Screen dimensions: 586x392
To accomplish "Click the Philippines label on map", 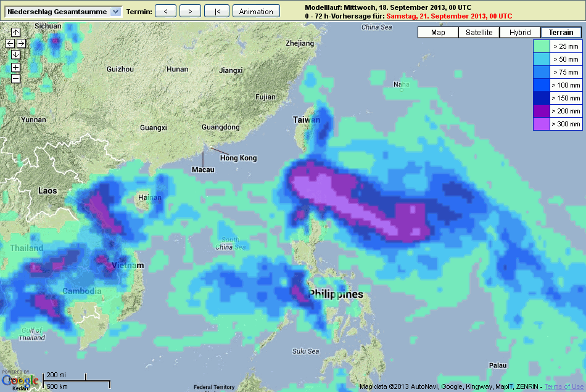I will tap(336, 294).
